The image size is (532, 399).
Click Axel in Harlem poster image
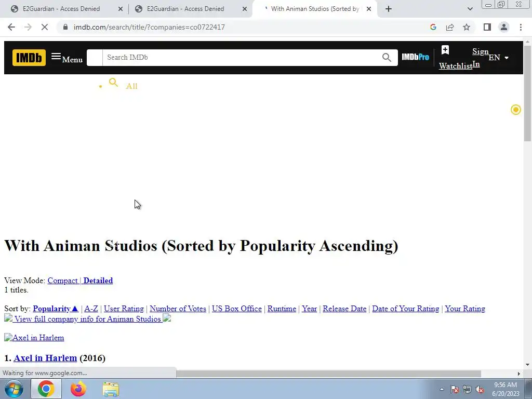[34, 338]
